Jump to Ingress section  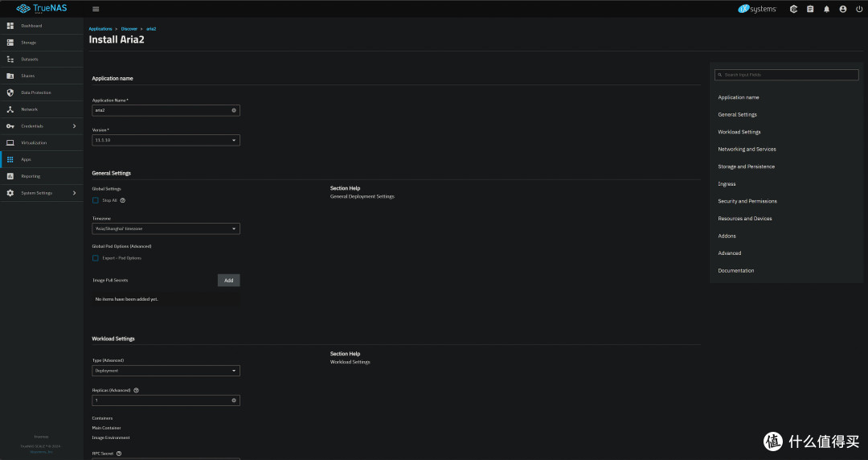[727, 184]
